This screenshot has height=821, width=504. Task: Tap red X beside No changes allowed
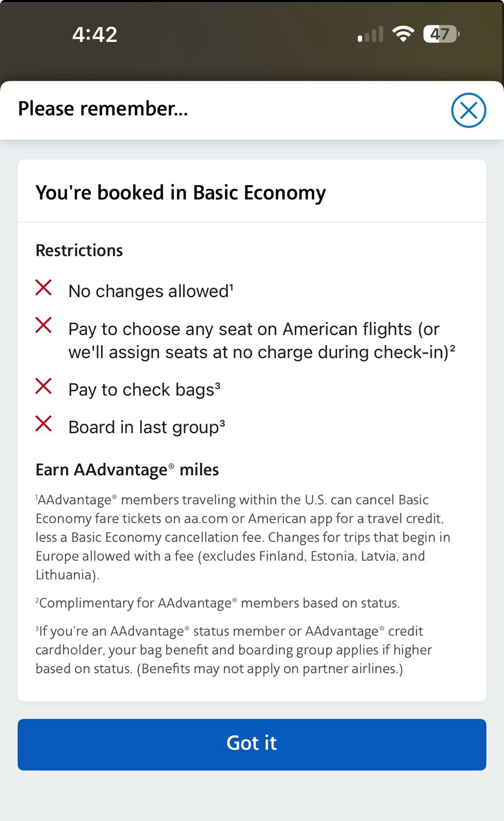pos(44,287)
